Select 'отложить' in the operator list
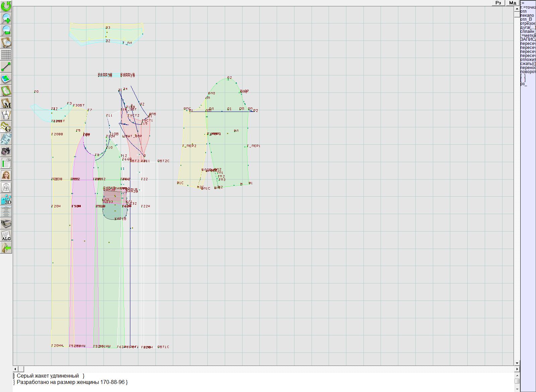 (528, 60)
